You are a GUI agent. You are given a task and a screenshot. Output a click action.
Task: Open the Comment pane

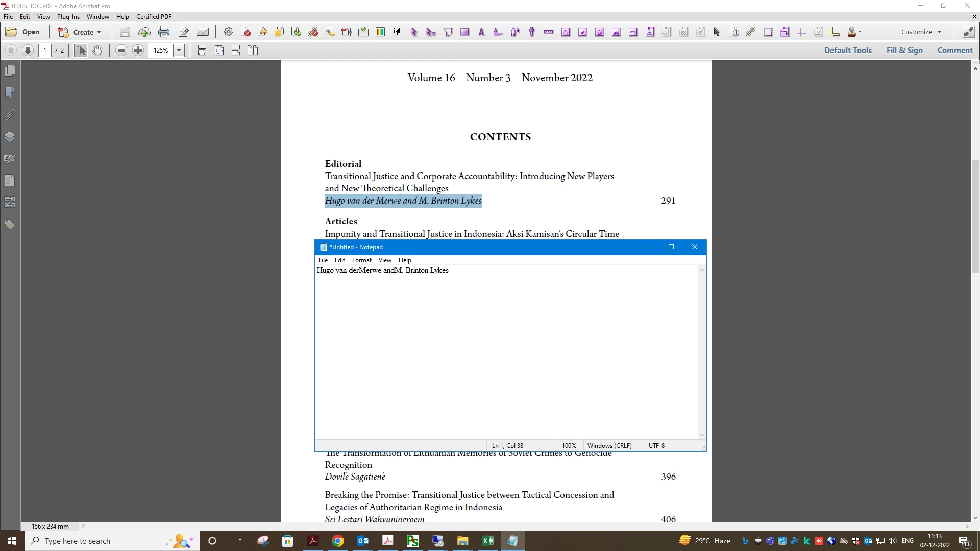[955, 50]
